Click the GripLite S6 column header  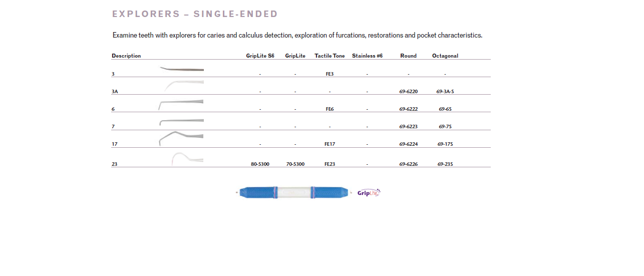260,56
